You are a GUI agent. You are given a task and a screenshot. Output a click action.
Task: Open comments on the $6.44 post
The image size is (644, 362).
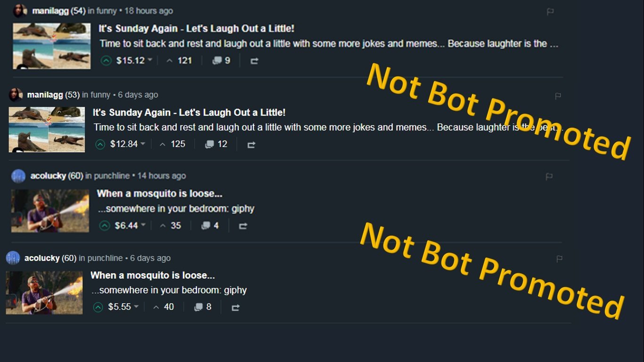[x=210, y=226]
